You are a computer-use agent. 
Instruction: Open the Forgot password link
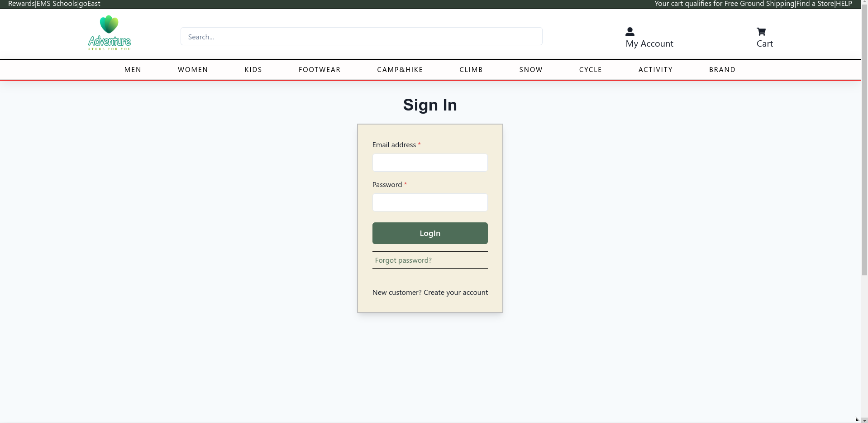tap(403, 260)
